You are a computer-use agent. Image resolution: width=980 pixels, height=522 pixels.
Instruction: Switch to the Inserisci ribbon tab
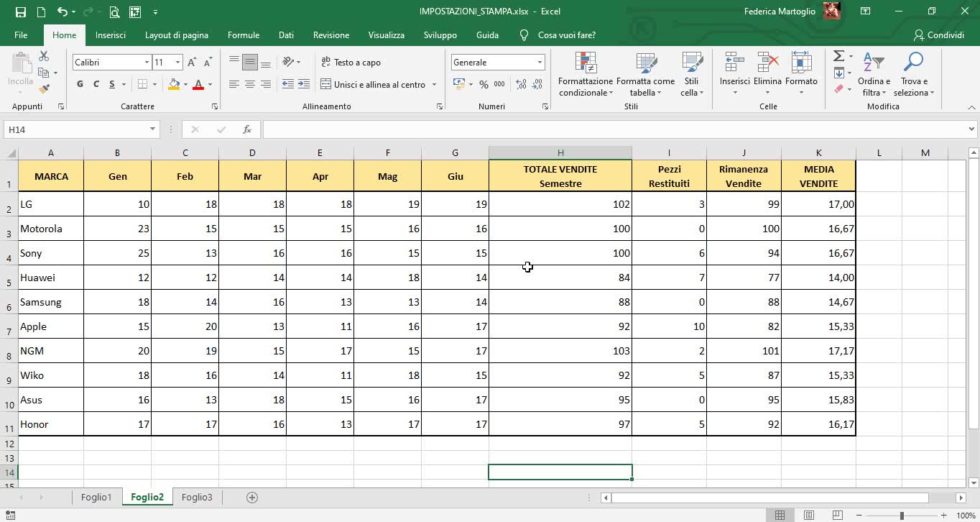(x=111, y=35)
